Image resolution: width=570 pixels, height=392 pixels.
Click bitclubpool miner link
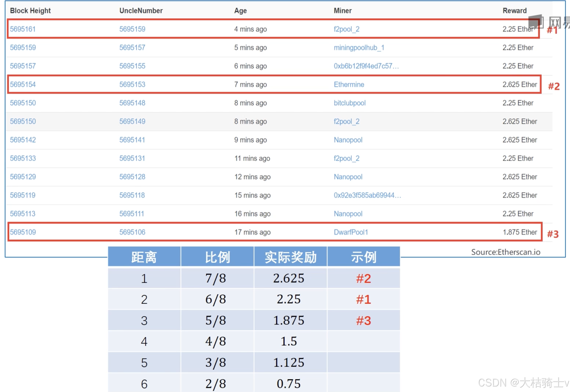coord(349,103)
